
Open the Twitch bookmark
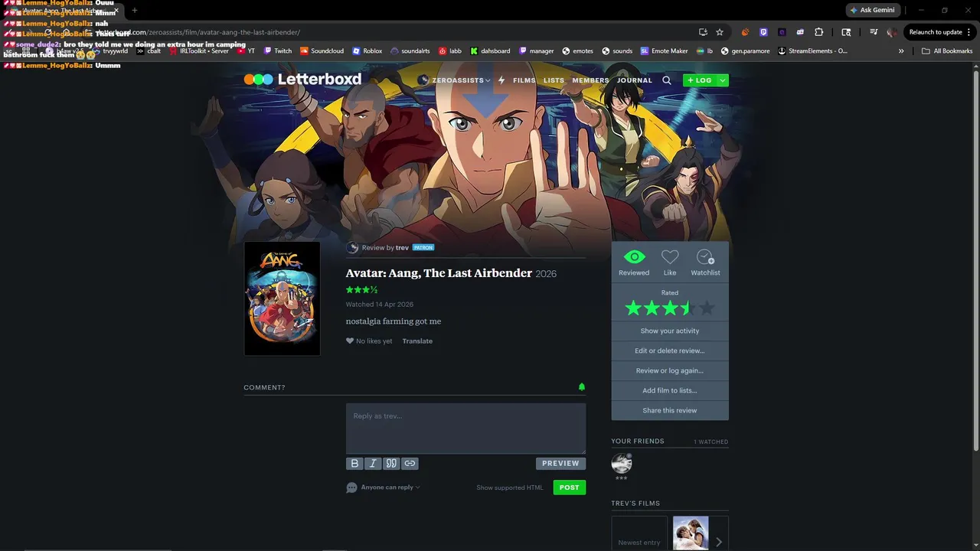click(x=277, y=51)
